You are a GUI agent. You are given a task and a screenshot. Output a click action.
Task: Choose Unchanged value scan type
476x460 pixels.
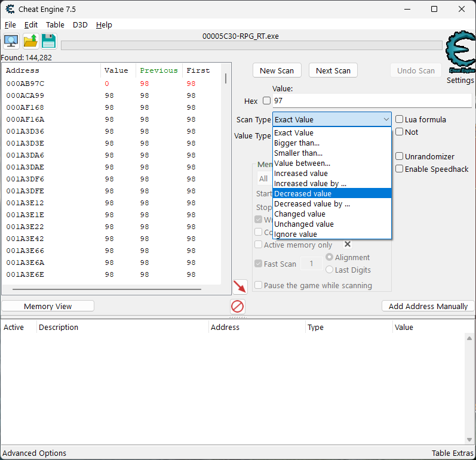(x=332, y=224)
